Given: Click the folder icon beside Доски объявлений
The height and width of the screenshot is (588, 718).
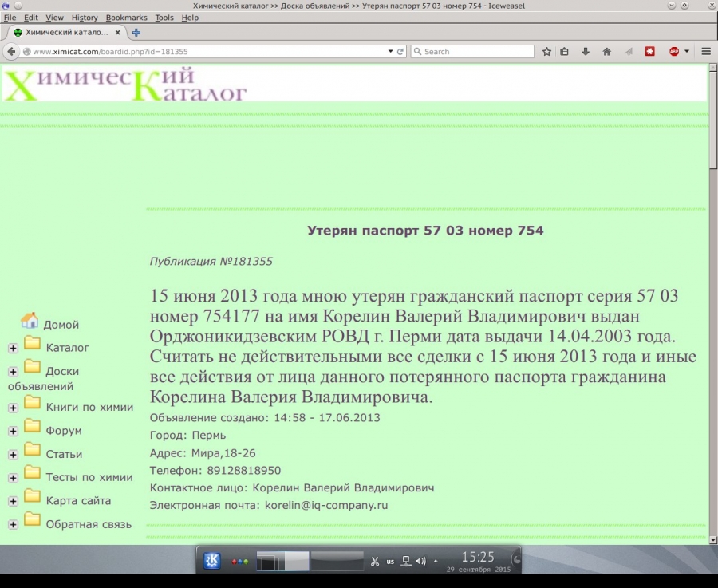Looking at the screenshot, I should click(x=32, y=366).
